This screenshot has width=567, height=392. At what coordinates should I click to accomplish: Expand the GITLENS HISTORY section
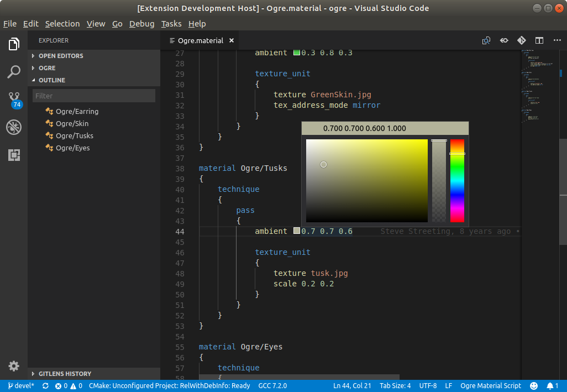(94, 374)
